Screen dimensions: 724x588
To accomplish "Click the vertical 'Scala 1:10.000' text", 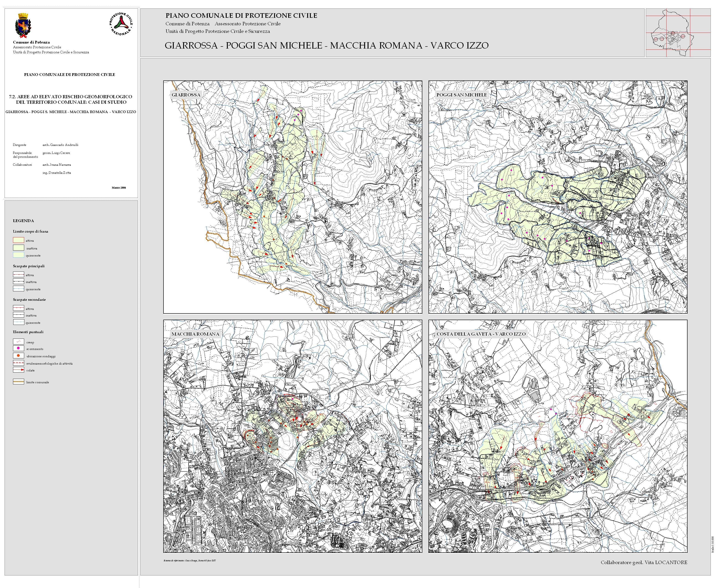I will (713, 544).
